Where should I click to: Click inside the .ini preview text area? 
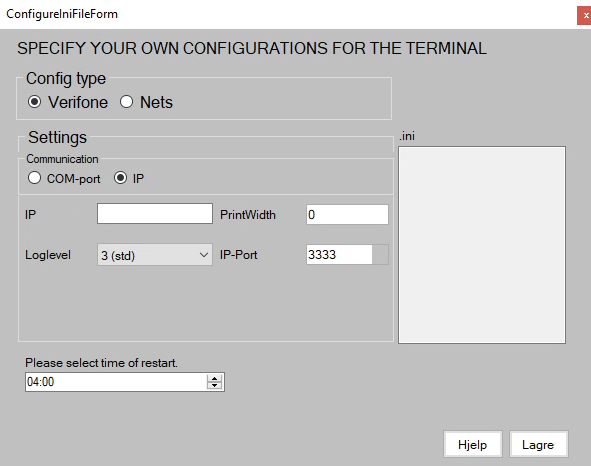pyautogui.click(x=482, y=245)
